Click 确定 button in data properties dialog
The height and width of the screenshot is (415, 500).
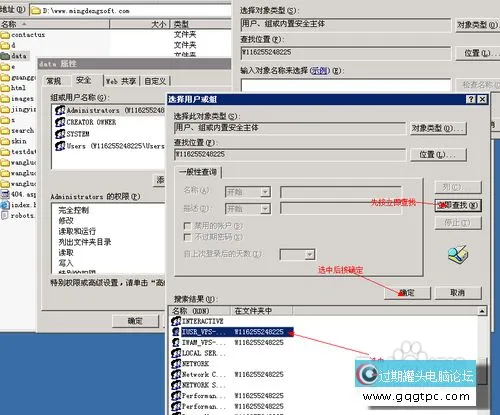(135, 321)
